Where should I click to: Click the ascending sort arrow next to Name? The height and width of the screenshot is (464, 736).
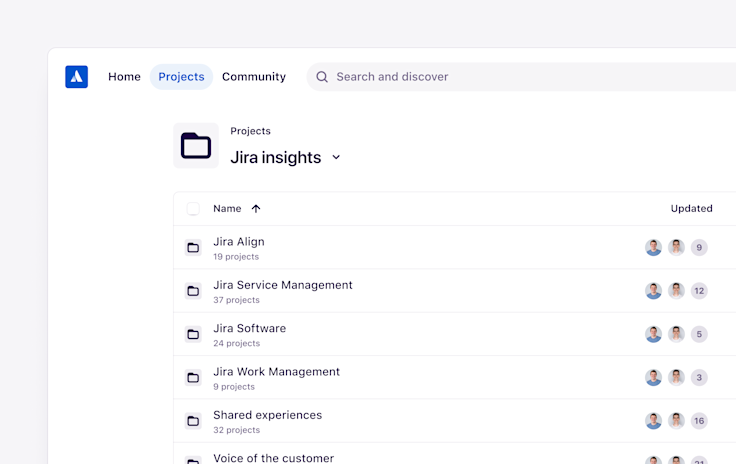256,209
